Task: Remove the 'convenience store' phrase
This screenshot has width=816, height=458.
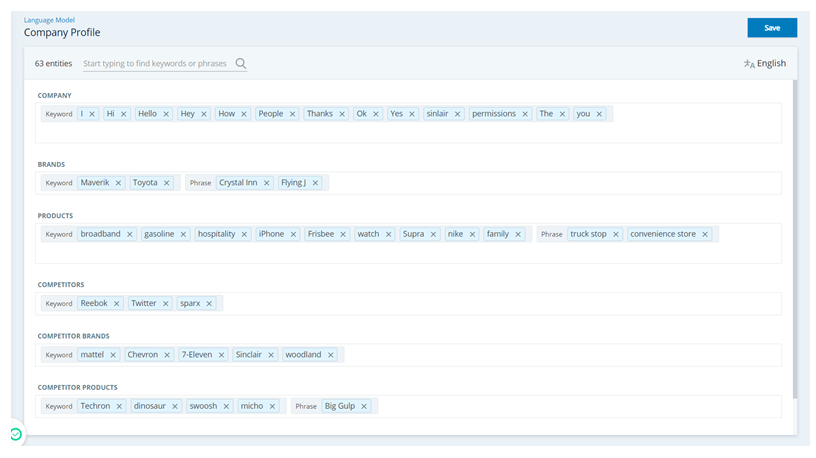Action: [x=705, y=235]
